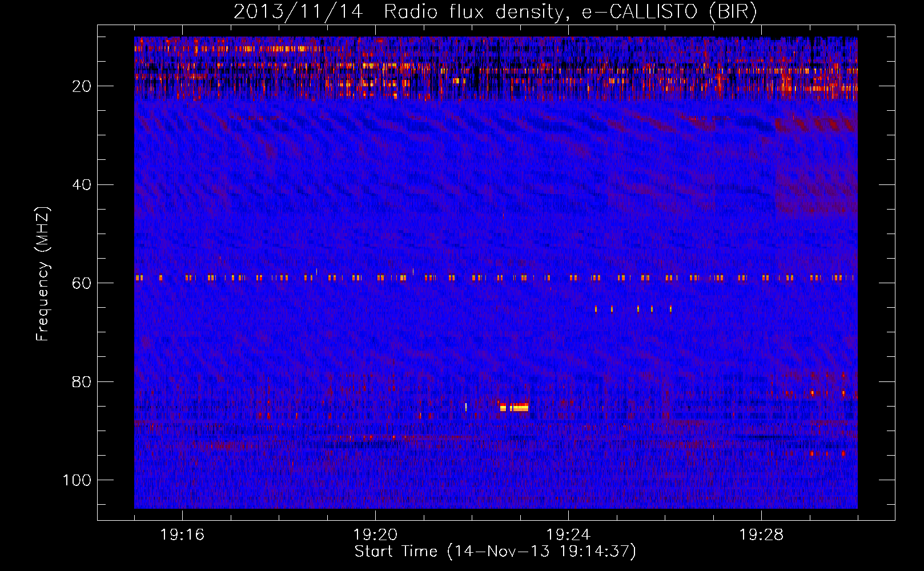
Task: Click the bright yellow burst near 85 MHz
Action: (x=514, y=407)
